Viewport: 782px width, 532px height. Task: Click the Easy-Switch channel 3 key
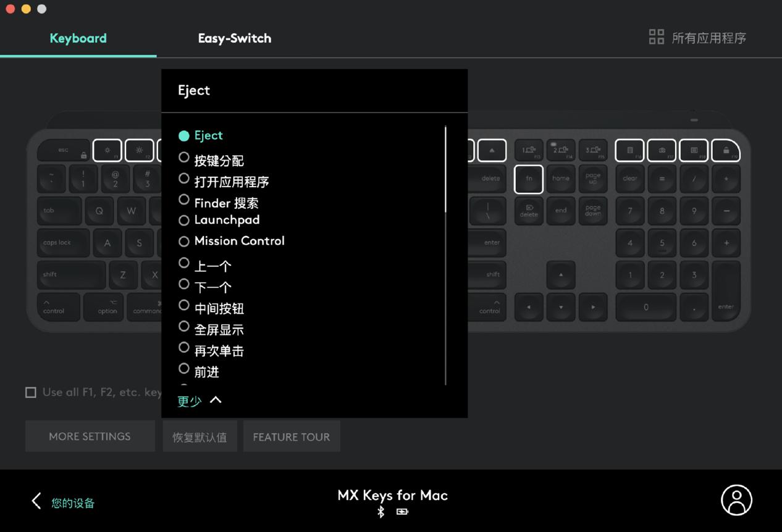(593, 150)
